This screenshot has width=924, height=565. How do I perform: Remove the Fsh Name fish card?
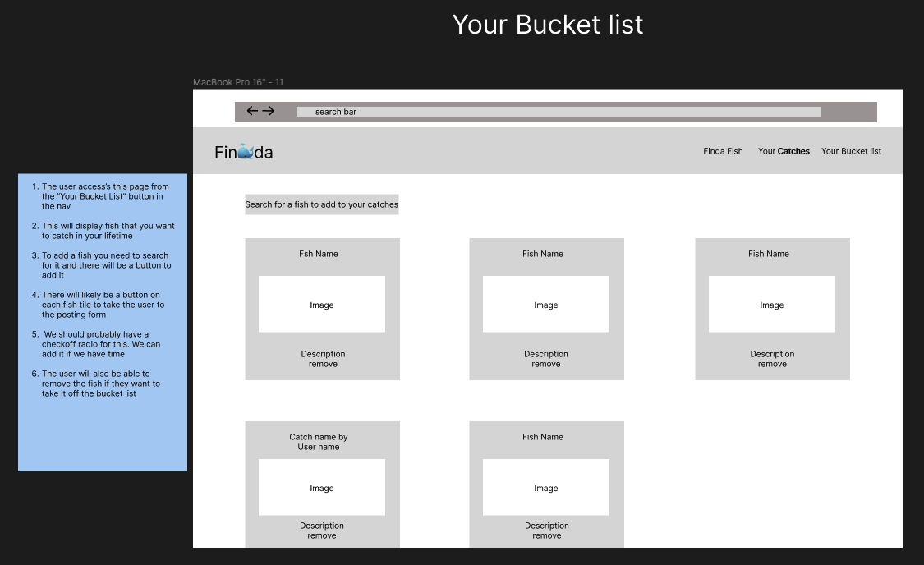323,364
